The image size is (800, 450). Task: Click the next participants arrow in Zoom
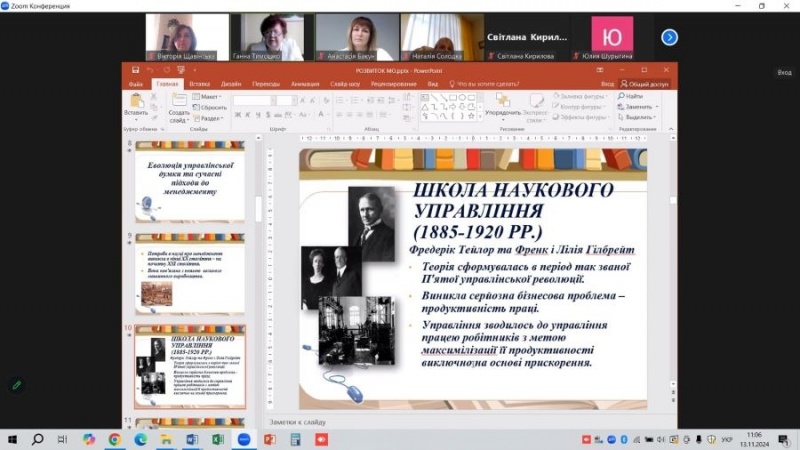pyautogui.click(x=669, y=37)
